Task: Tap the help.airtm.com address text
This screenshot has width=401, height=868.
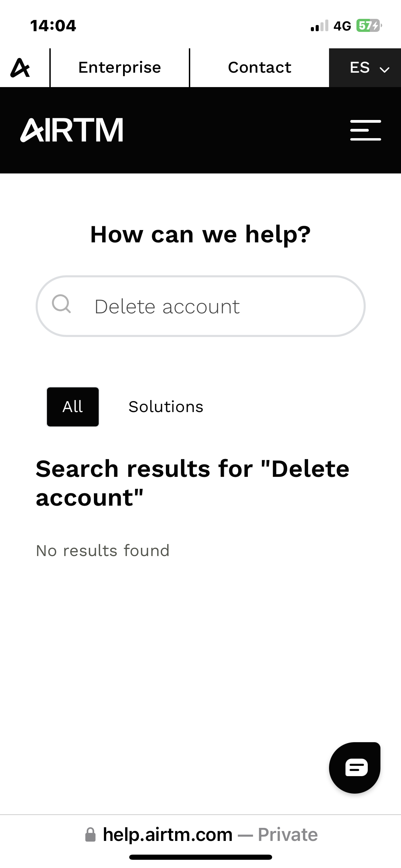Action: (168, 835)
